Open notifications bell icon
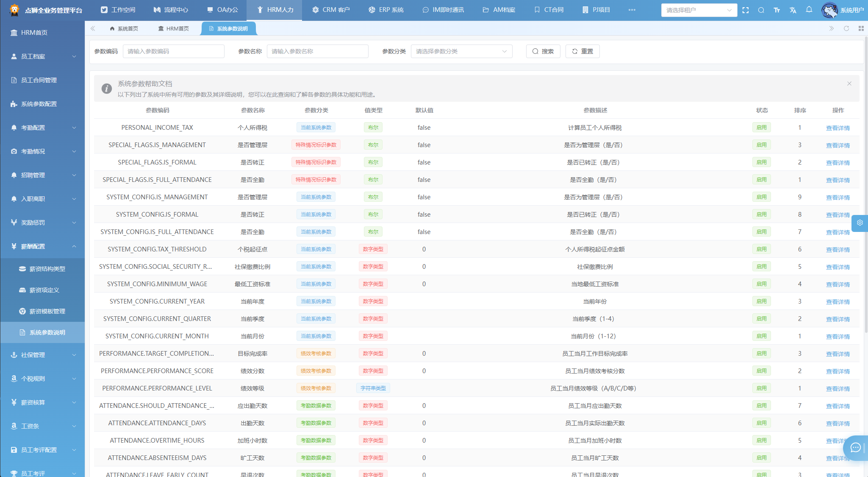Viewport: 868px width, 477px height. point(809,10)
